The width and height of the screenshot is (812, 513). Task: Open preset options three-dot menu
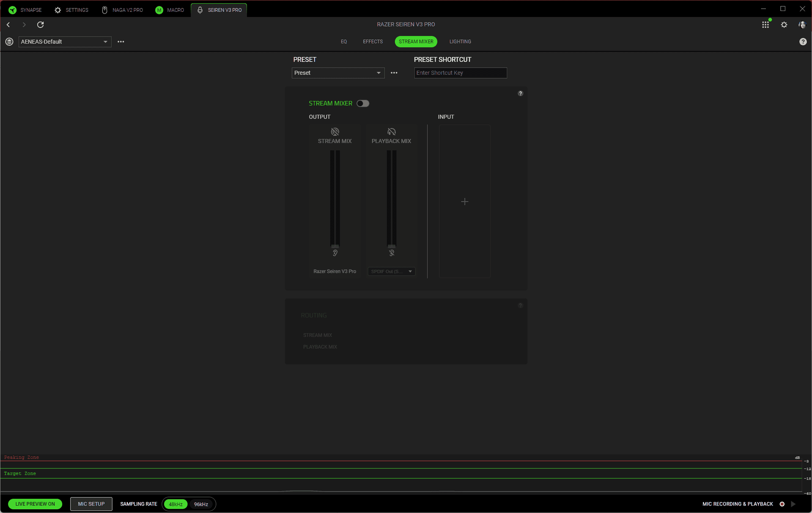point(394,73)
